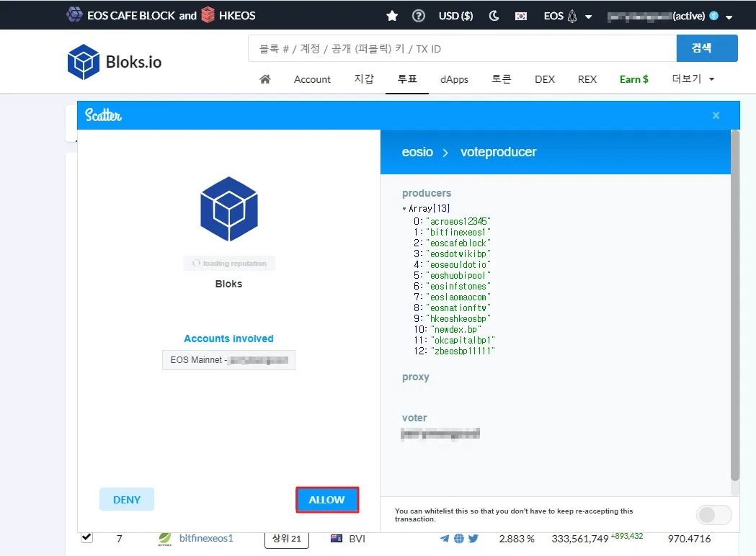Select producer entry "eoseouldotio"
The width and height of the screenshot is (756, 556).
pos(458,264)
